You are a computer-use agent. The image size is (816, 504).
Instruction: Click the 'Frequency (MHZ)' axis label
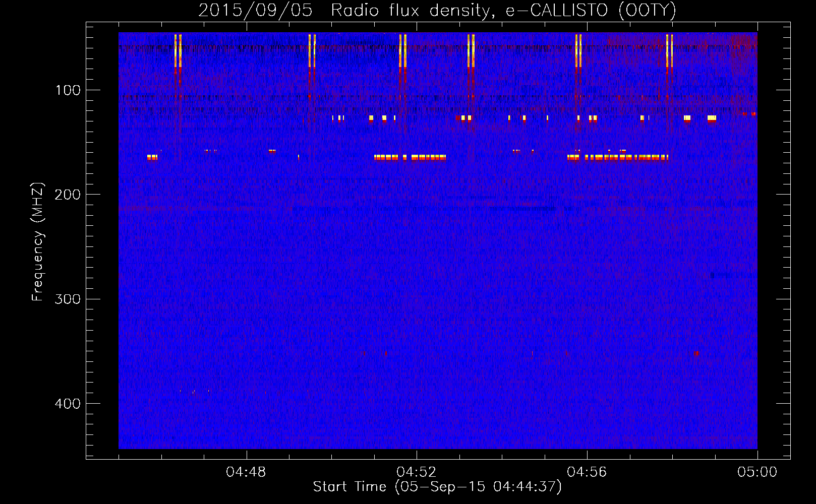(38, 242)
